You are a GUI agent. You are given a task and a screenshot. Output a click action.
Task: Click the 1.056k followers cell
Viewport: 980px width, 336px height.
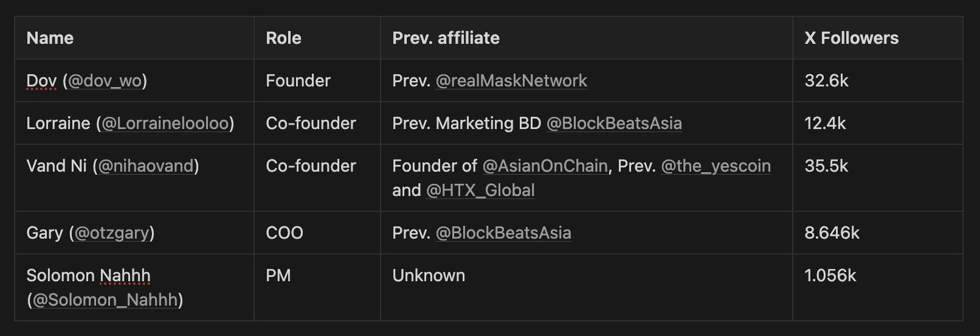(830, 276)
